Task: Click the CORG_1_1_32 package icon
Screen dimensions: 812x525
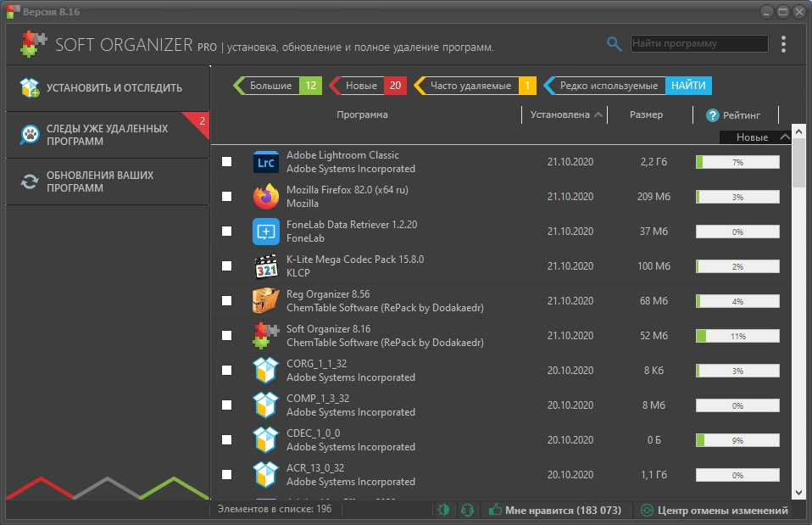Action: pos(265,370)
